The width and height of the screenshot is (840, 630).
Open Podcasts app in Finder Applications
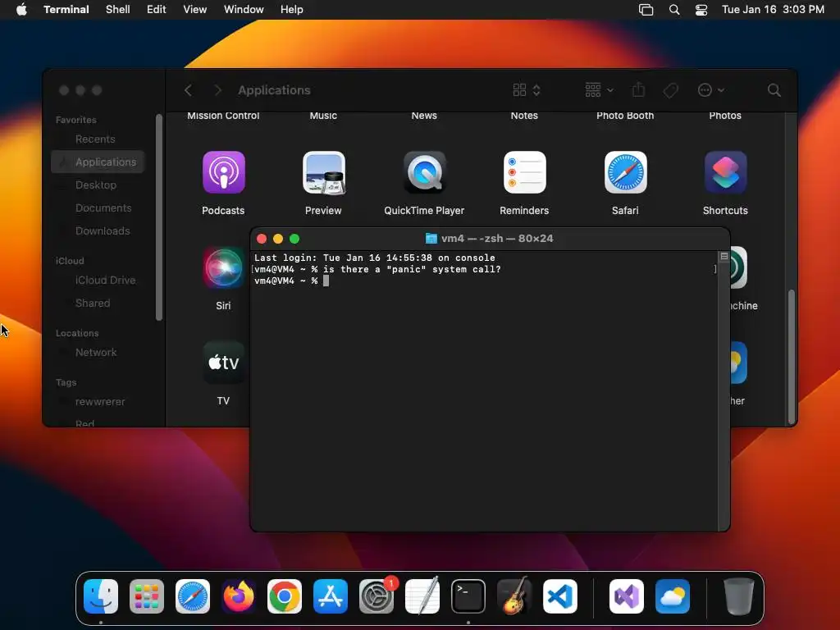pos(223,172)
